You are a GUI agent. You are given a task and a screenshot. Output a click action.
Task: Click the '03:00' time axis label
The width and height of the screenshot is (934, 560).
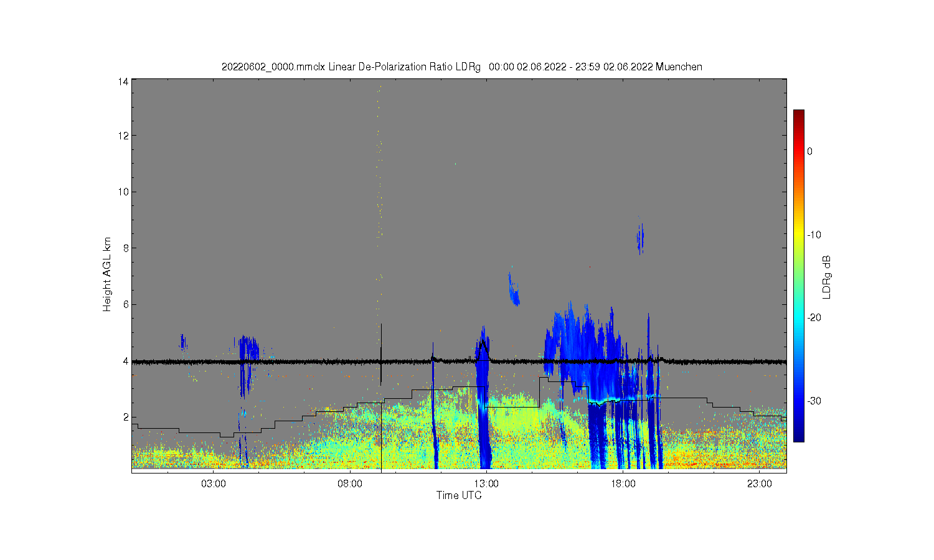pos(214,484)
